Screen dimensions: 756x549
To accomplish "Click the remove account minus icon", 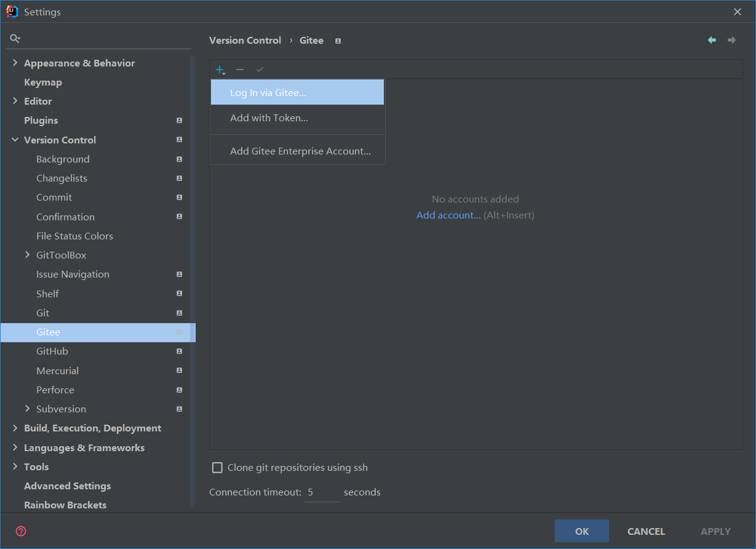I will [x=240, y=70].
